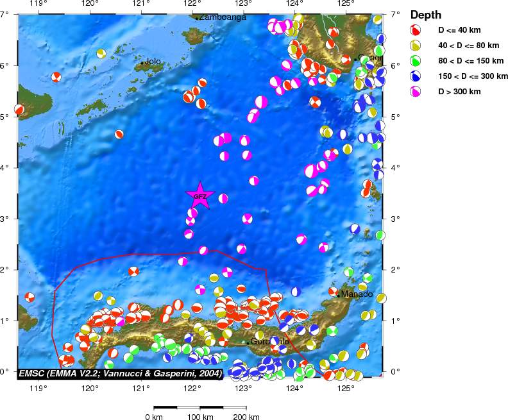Click the Gorontalo city marker dot

pos(248,342)
